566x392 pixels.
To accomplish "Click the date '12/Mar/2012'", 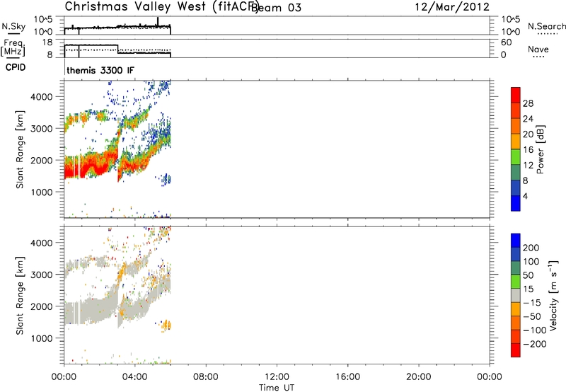I will click(x=452, y=7).
